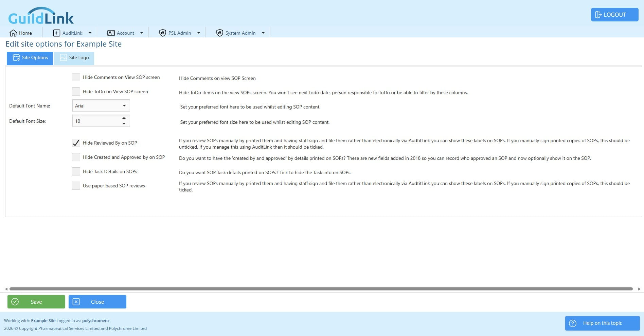Open the Home menu item
This screenshot has height=336, width=644.
[x=21, y=33]
